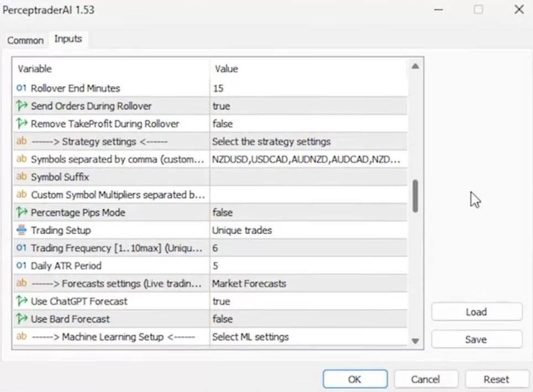Screen dimensions: 533x392
Task: Click the string icon beside Symbol Suffix
Action: (22, 177)
